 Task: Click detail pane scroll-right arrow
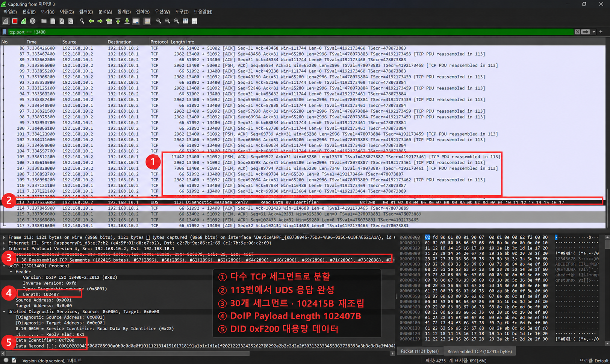[393, 353]
